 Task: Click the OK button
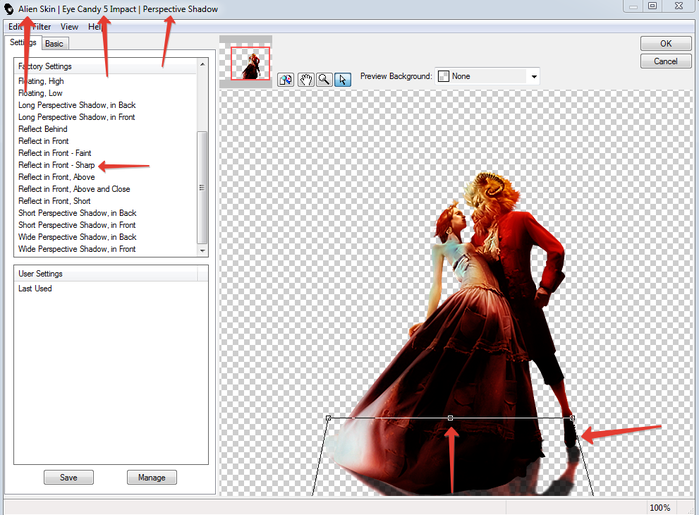pyautogui.click(x=666, y=44)
